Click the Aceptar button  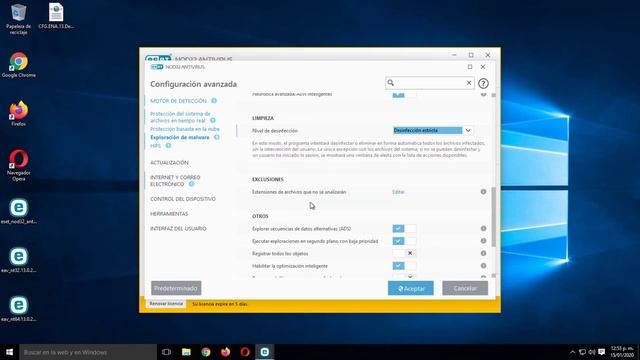pos(411,288)
